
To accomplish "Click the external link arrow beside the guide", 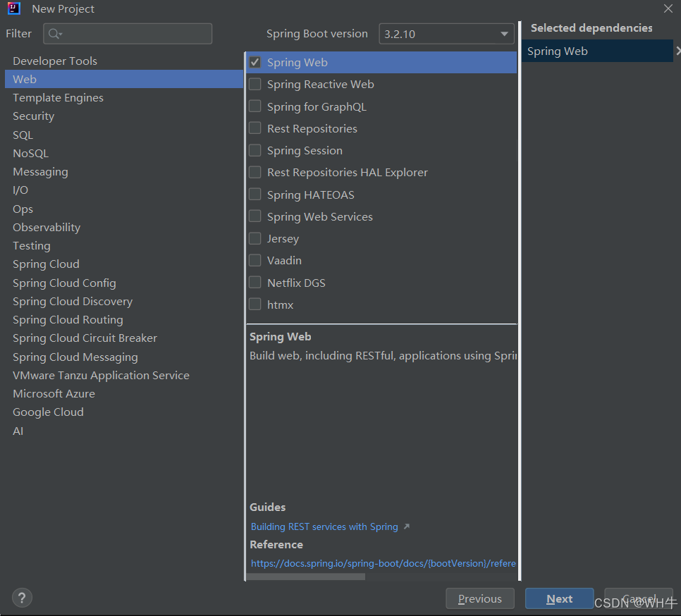I will pyautogui.click(x=407, y=526).
